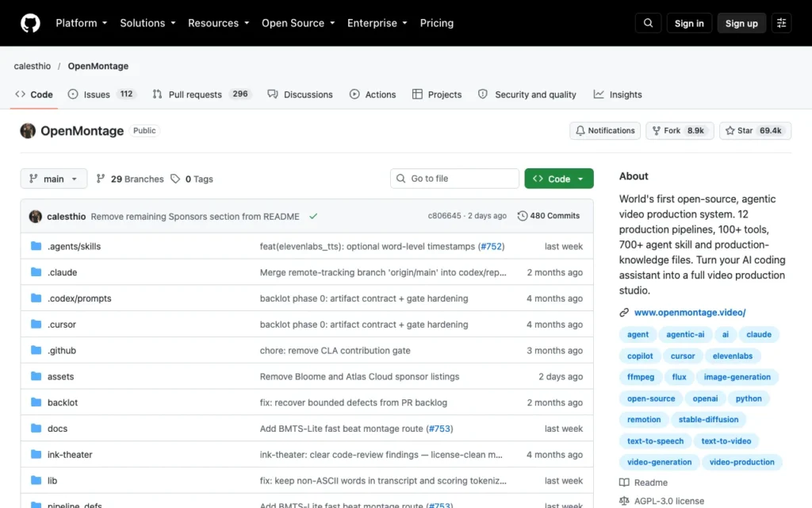Open the search magnifier button
This screenshot has height=508, width=812.
(648, 23)
